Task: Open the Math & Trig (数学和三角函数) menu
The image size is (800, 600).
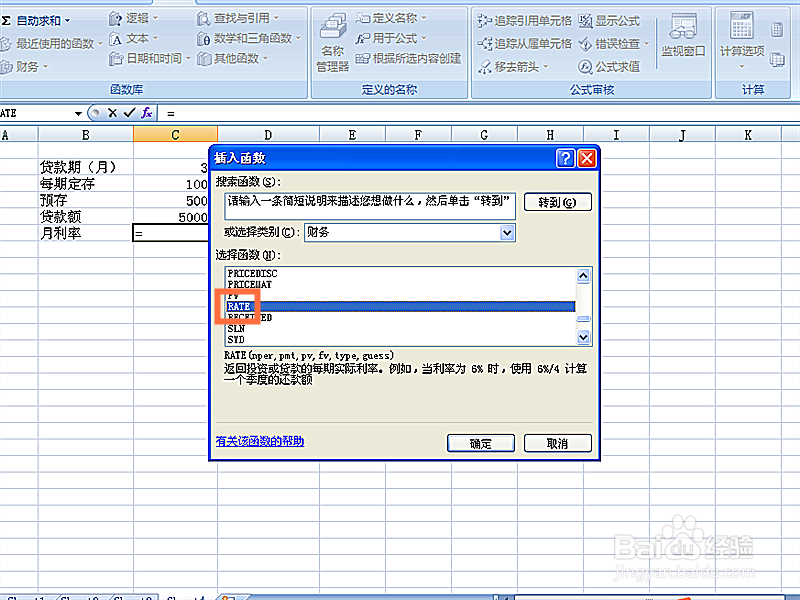Action: coord(249,39)
